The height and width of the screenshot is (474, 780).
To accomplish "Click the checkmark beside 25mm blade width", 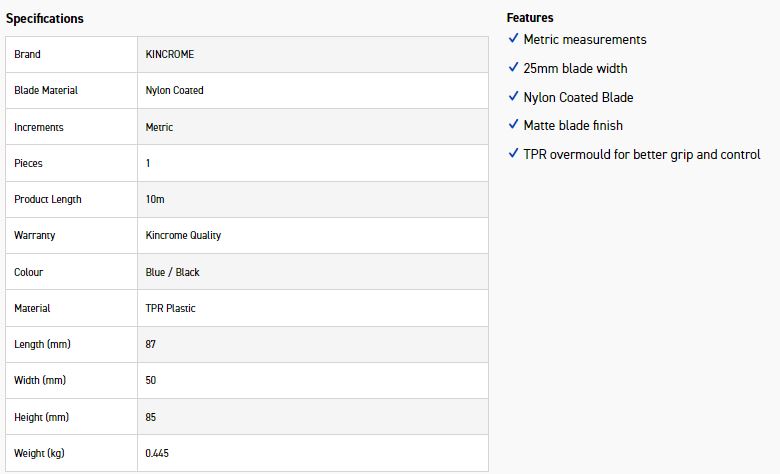I will (513, 68).
